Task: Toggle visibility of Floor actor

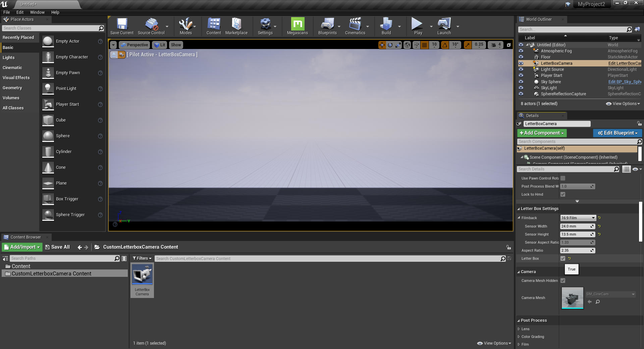Action: 521,57
